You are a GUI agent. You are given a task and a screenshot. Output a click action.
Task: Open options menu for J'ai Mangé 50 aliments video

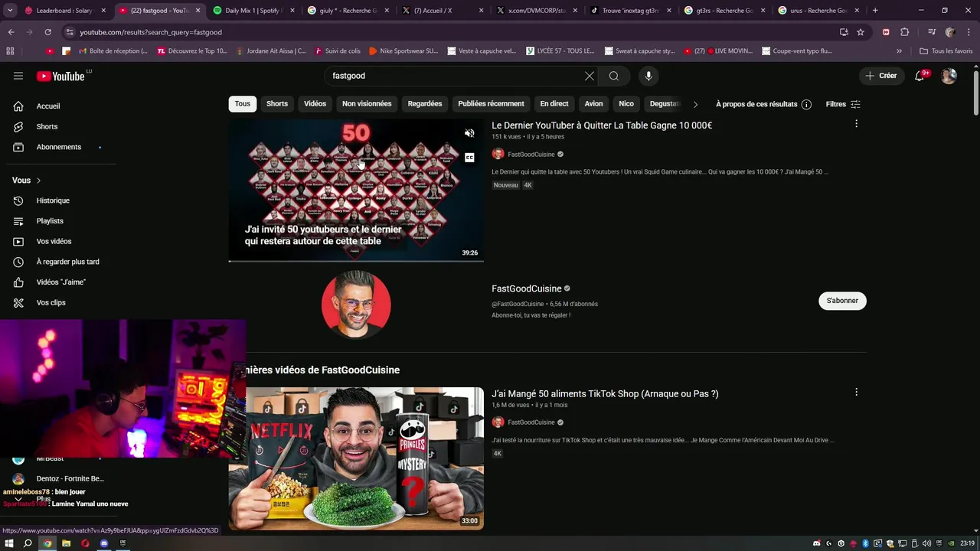856,392
